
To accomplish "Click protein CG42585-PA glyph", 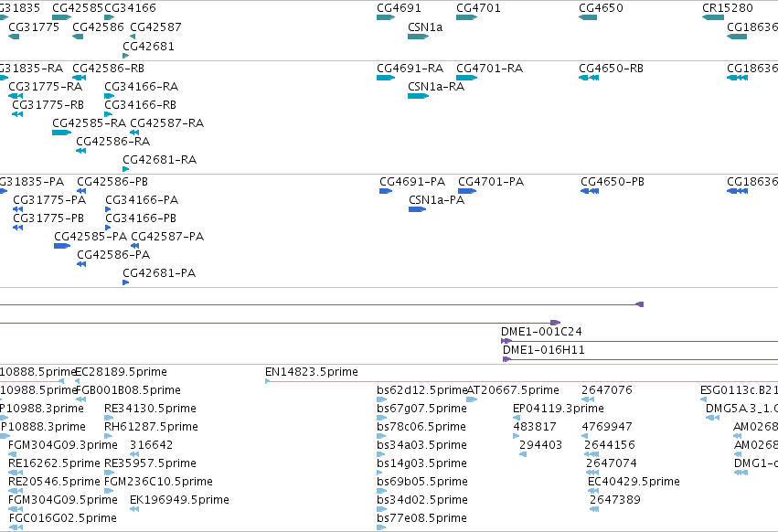I will coord(62,246).
